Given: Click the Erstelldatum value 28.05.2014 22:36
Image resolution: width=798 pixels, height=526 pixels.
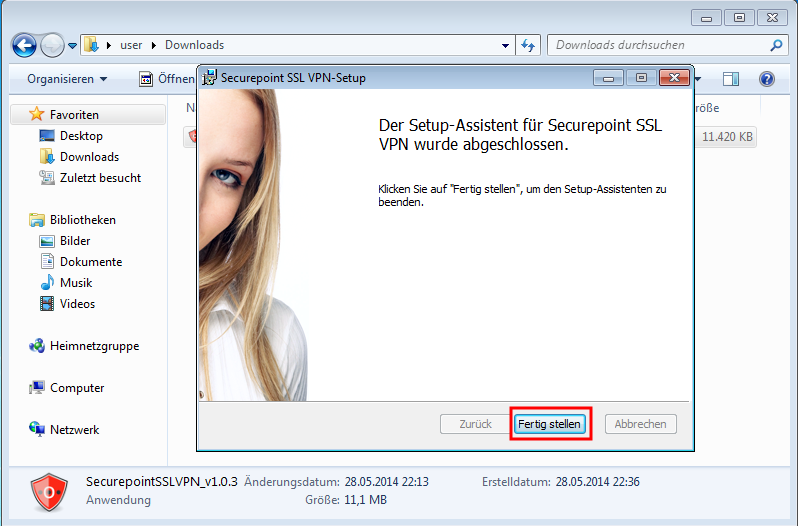Looking at the screenshot, I should click(597, 482).
